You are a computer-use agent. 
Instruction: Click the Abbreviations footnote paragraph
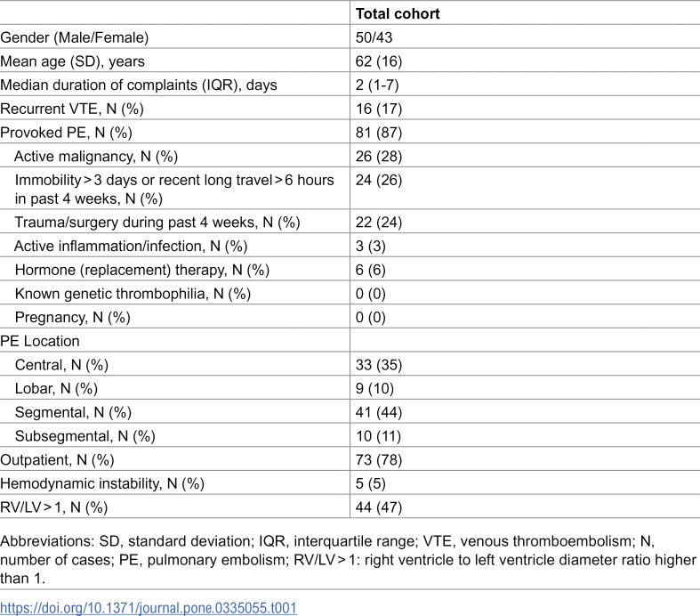tap(348, 560)
